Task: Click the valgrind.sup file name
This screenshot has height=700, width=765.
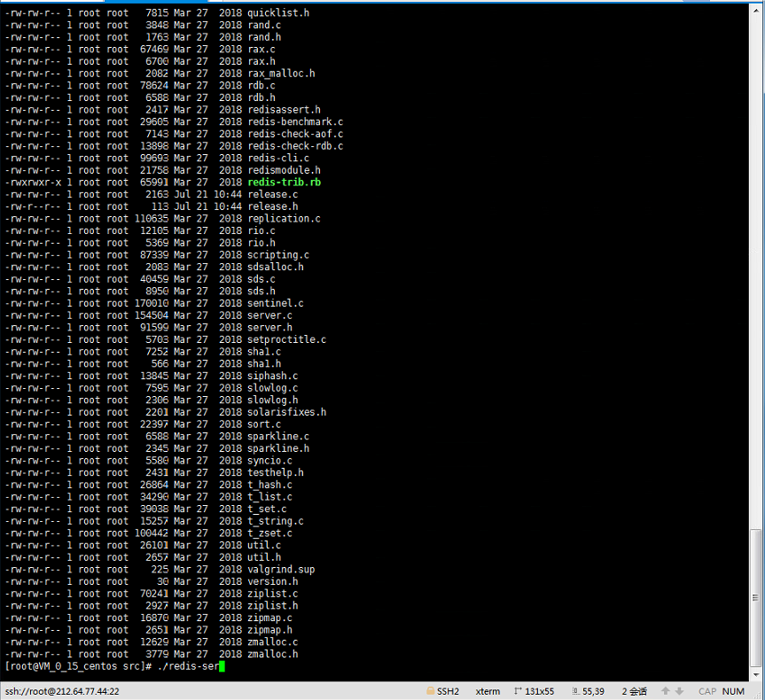Action: pos(281,569)
